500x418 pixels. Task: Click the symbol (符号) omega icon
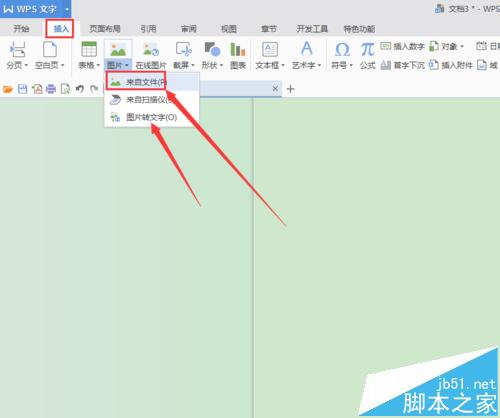coord(342,49)
